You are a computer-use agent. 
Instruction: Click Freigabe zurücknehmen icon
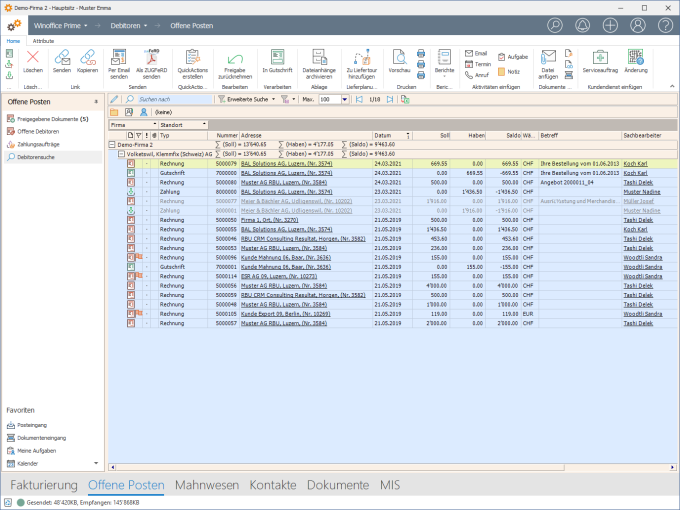(x=235, y=58)
